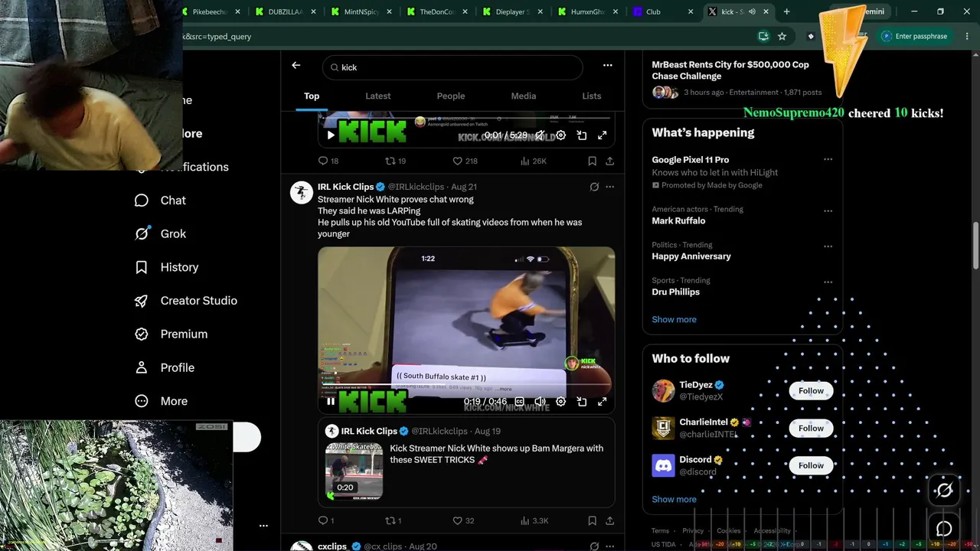Like the post with 32 likes
The height and width of the screenshot is (551, 980).
463,520
